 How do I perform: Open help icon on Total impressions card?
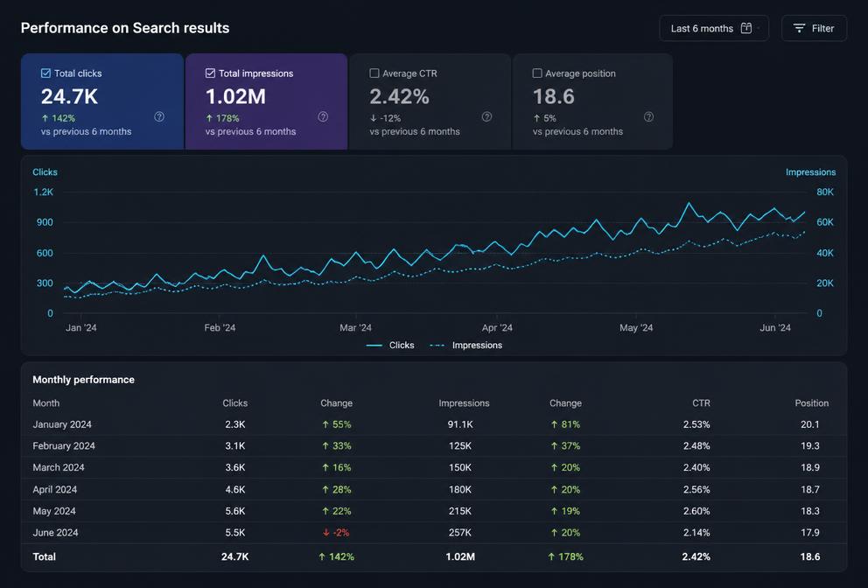tap(323, 117)
